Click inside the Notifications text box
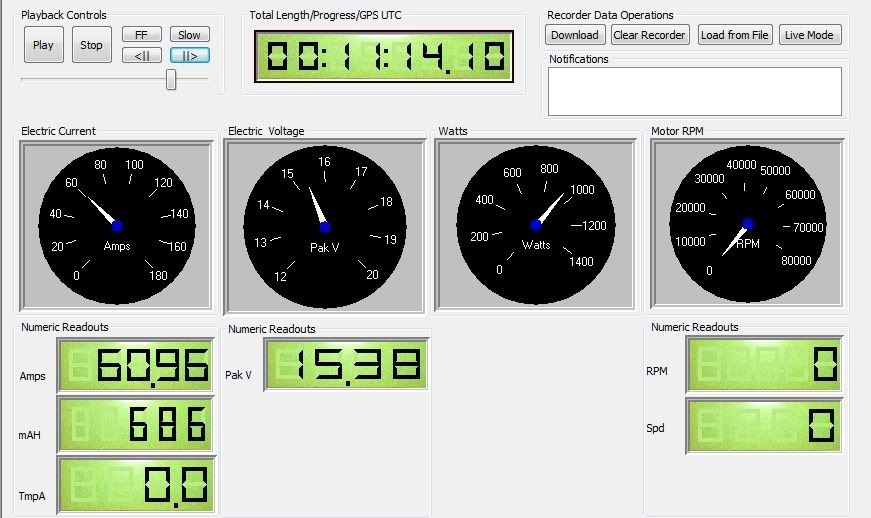Image resolution: width=871 pixels, height=518 pixels. 695,92
